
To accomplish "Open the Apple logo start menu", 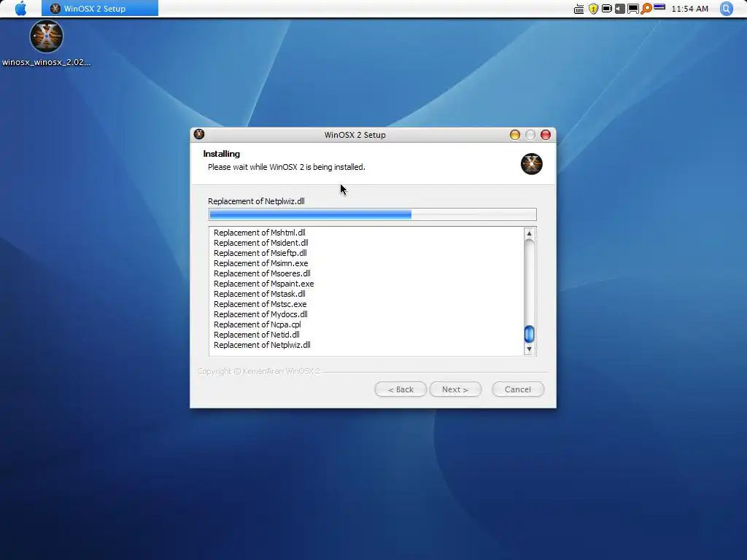I will (x=20, y=9).
